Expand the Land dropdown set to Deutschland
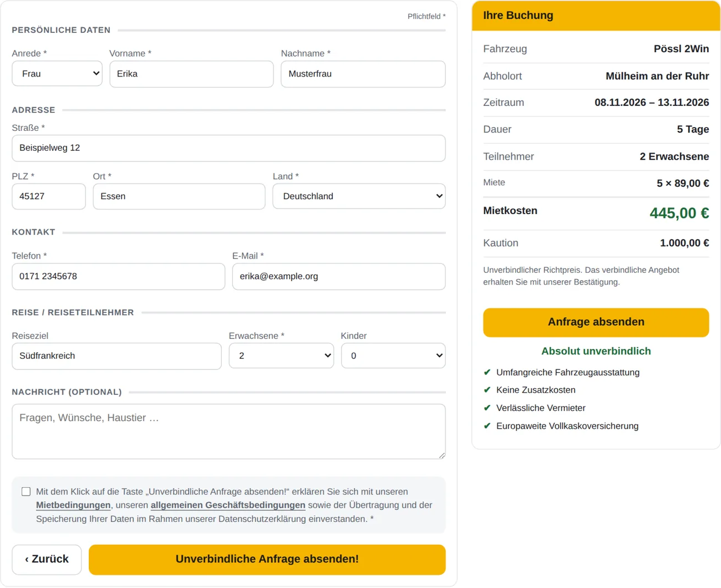 (x=359, y=196)
